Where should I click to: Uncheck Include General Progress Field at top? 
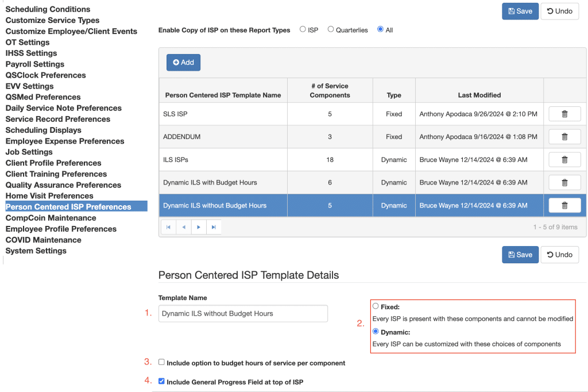click(161, 381)
